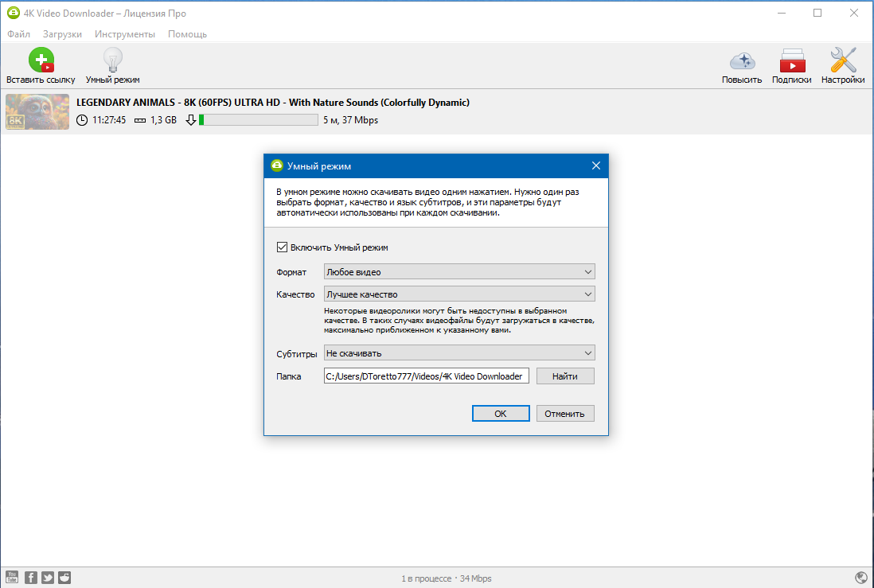Open the Помощь menu

(x=187, y=34)
